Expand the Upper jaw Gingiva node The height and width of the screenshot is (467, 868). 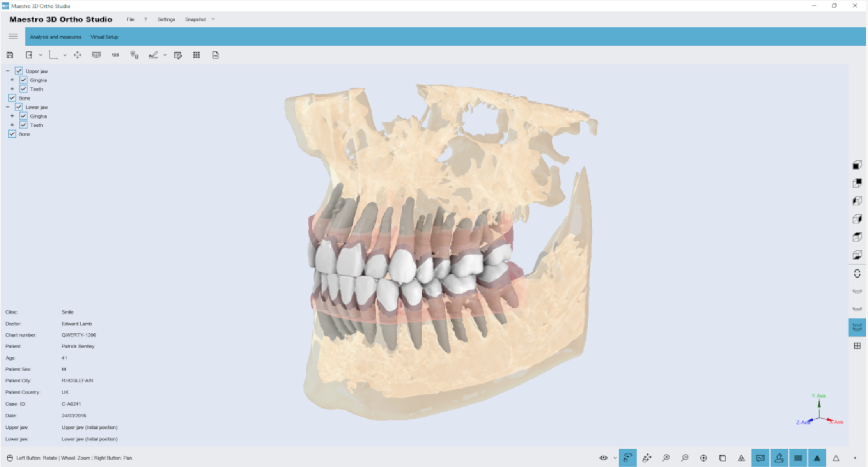click(12, 80)
